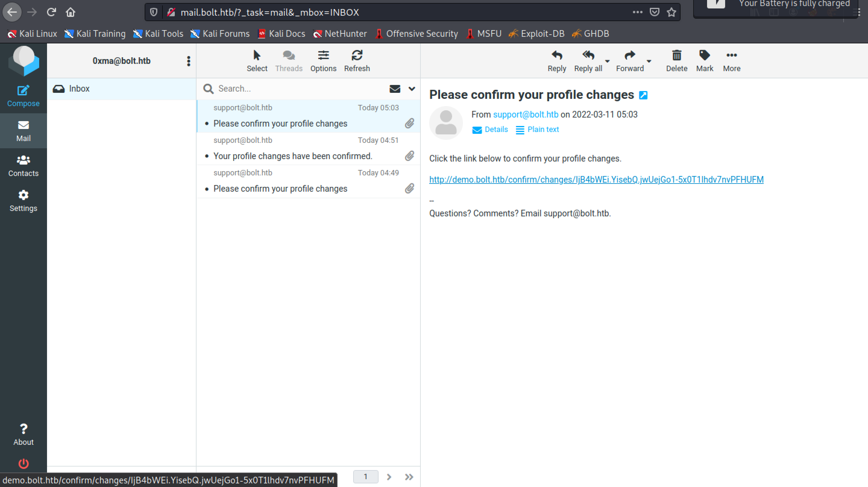868x487 pixels.
Task: Open the Kali Tools bookmark
Action: click(x=158, y=34)
